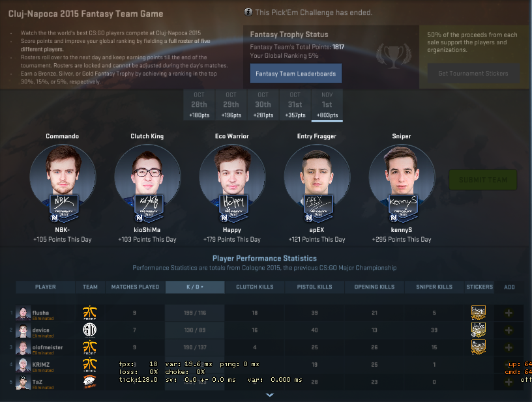The image size is (532, 402).
Task: Click the info icon beside Pick'Em Challenge notice
Action: (248, 12)
